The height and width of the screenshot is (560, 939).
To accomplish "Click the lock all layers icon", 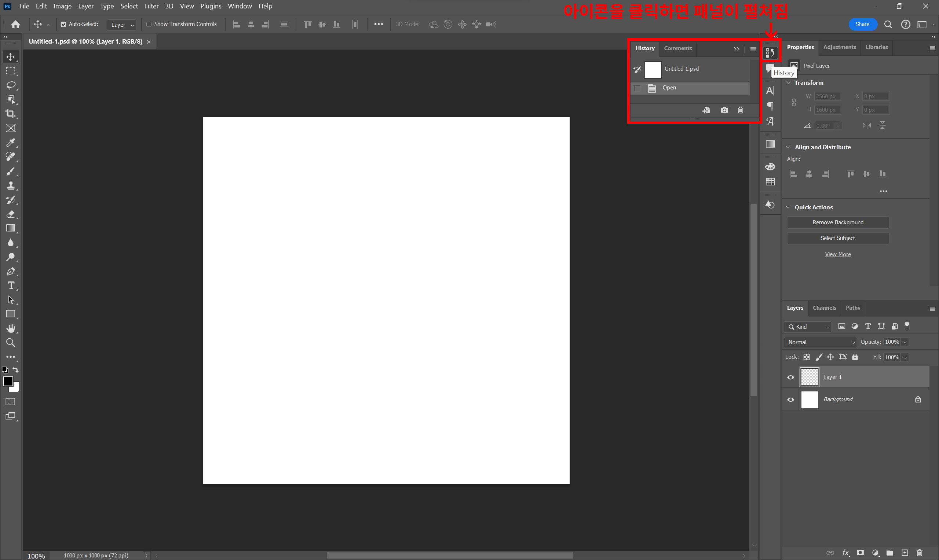I will point(855,357).
